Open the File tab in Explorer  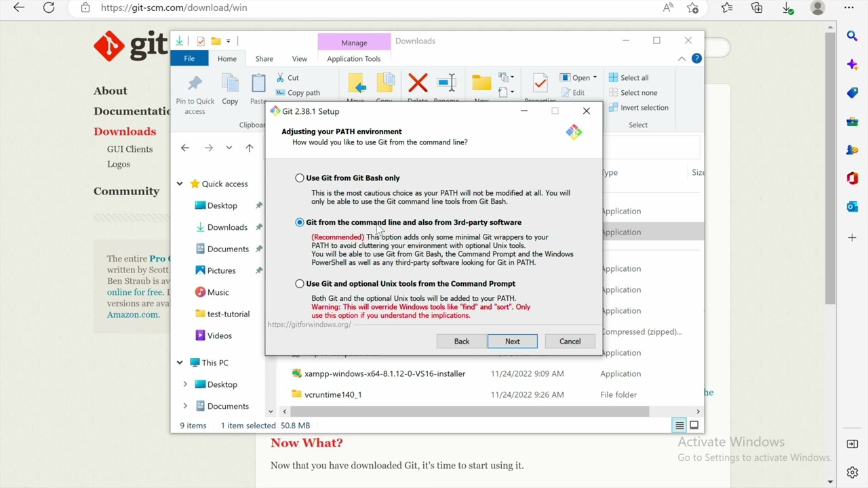tap(189, 59)
